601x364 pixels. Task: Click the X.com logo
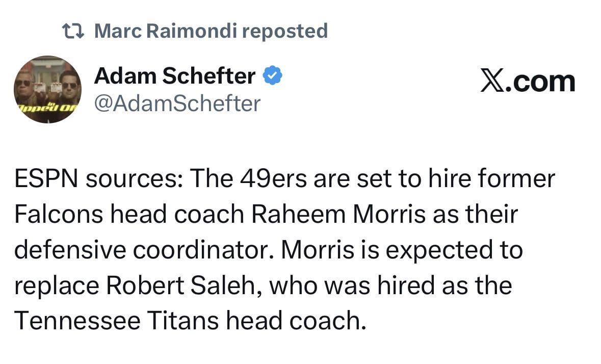point(528,81)
